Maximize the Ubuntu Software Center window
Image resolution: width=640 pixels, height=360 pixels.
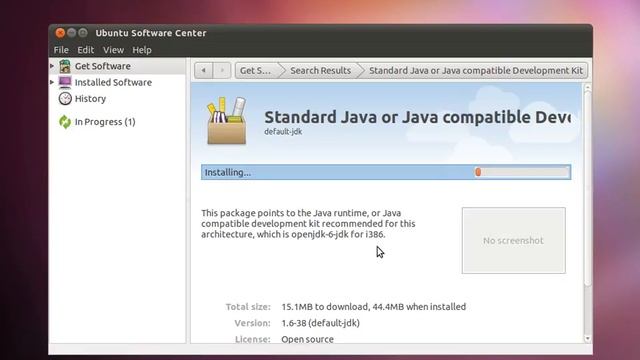coord(83,33)
